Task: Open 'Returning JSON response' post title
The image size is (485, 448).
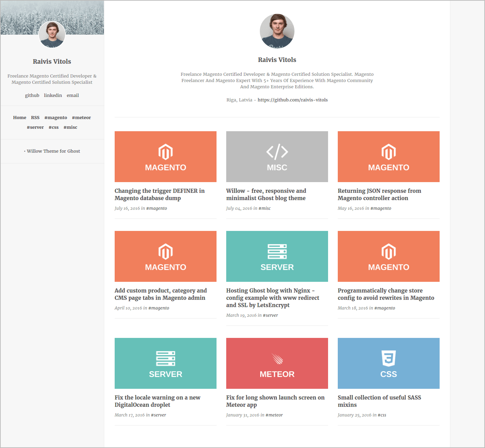Action: 379,194
